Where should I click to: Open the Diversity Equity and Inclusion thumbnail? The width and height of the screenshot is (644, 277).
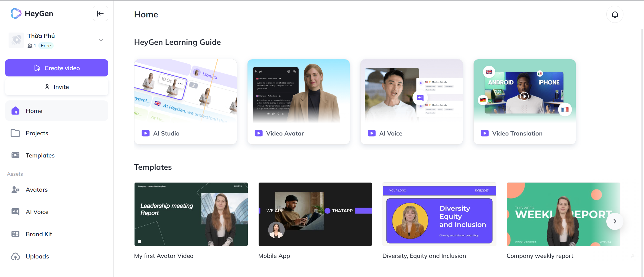point(439,214)
